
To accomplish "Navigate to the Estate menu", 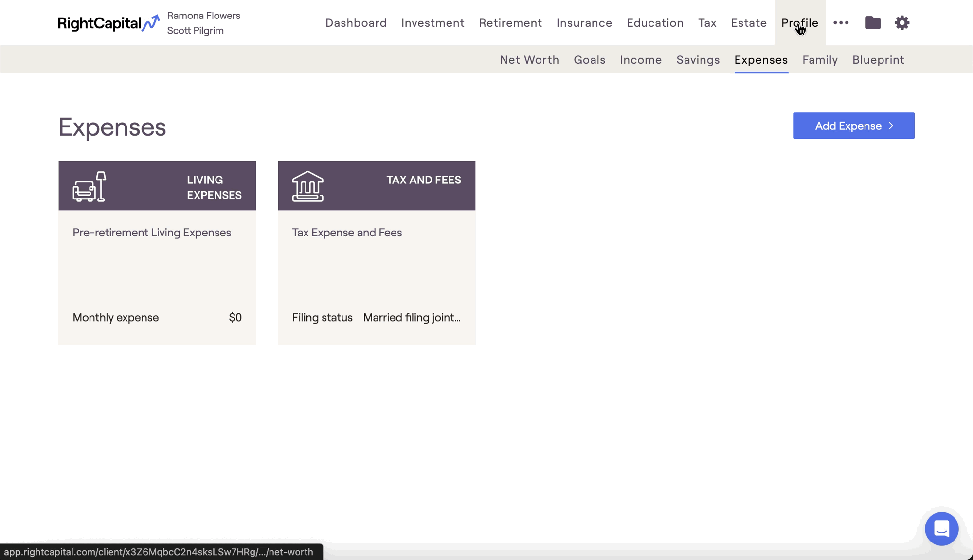I will coord(749,23).
